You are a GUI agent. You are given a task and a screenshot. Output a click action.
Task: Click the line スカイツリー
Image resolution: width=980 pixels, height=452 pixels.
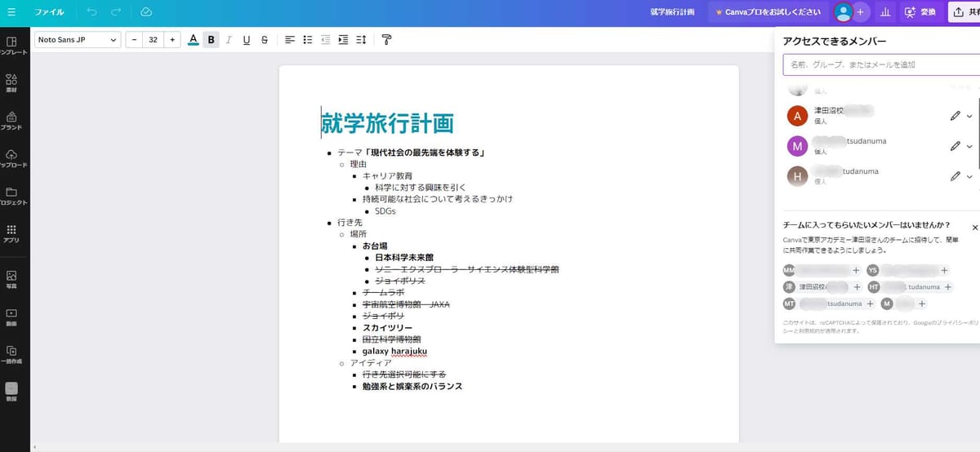387,328
